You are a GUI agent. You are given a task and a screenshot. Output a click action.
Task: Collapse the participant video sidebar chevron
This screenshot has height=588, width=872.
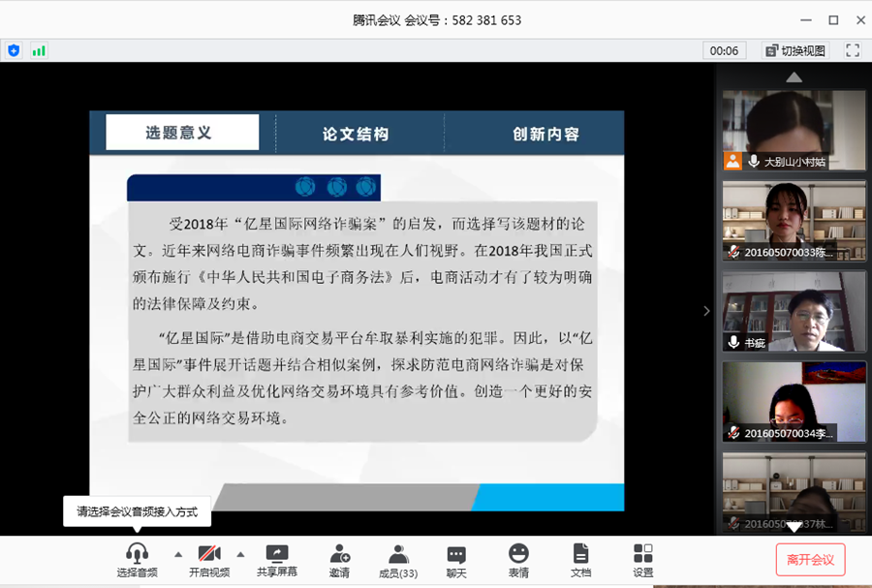(706, 311)
